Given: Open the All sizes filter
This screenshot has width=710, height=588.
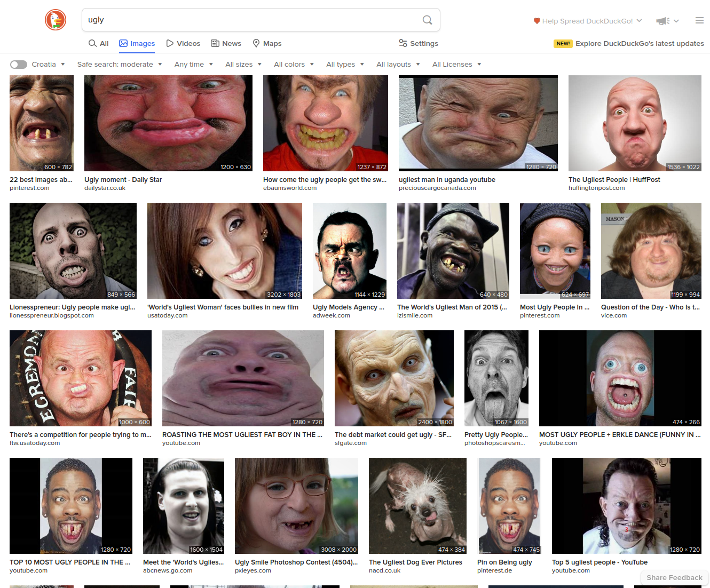Looking at the screenshot, I should (x=243, y=65).
